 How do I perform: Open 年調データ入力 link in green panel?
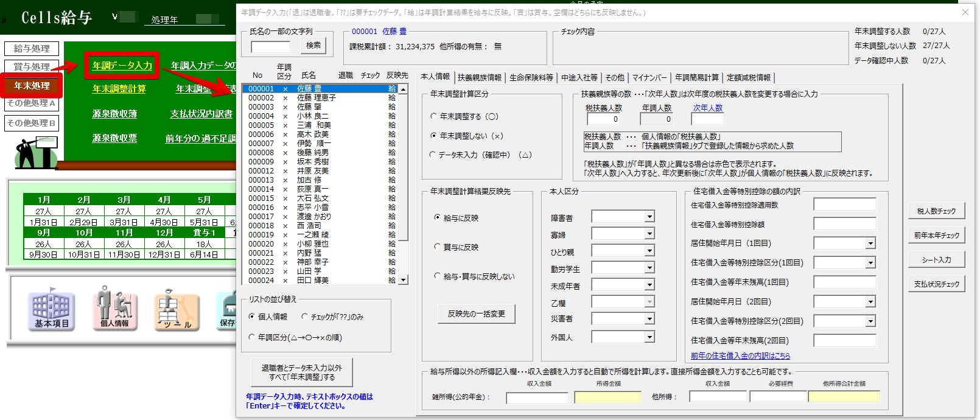122,65
